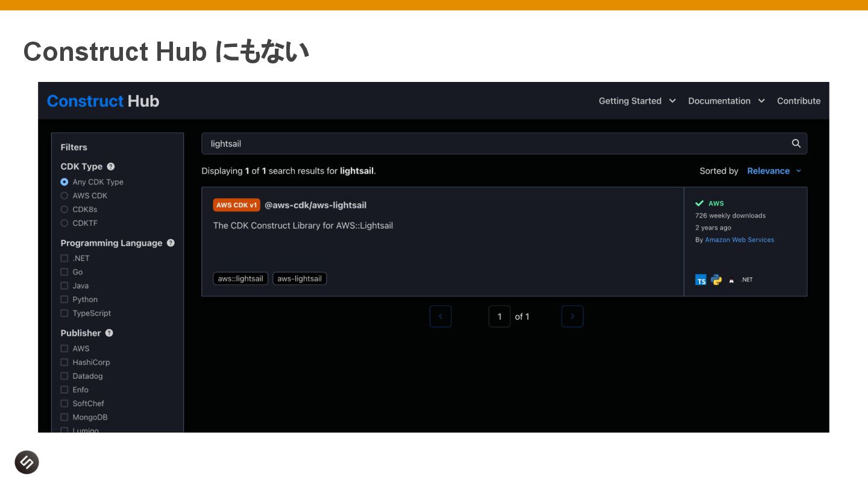Open Amazon Web Services author link
This screenshot has width=868, height=488.
(x=740, y=240)
